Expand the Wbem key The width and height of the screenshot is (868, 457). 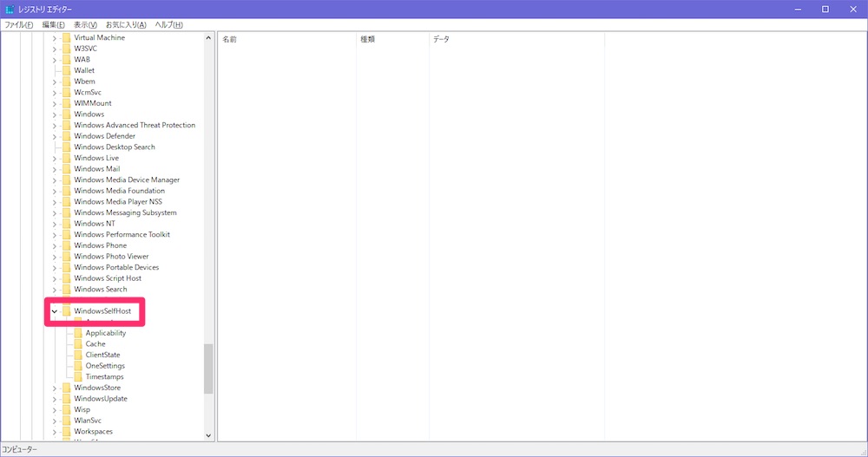pos(54,82)
